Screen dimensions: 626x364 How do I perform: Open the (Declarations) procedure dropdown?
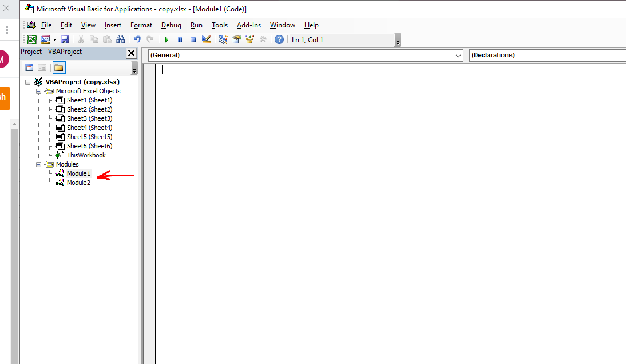[548, 56]
